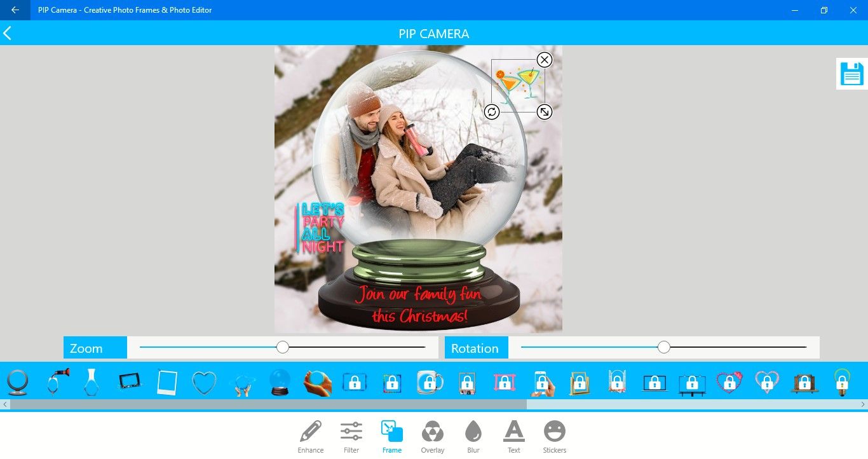Click the frame strip horizontal scrollbar thumb
This screenshot has height=459, width=868.
[268, 404]
